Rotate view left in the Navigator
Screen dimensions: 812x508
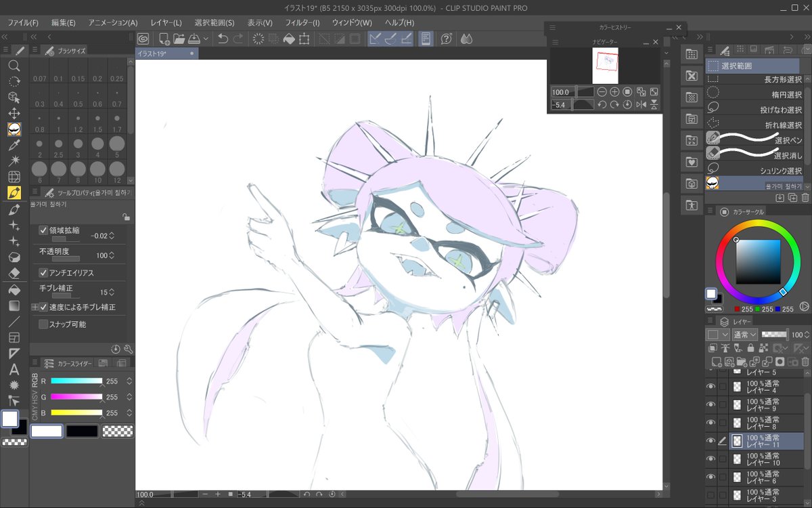[x=602, y=104]
